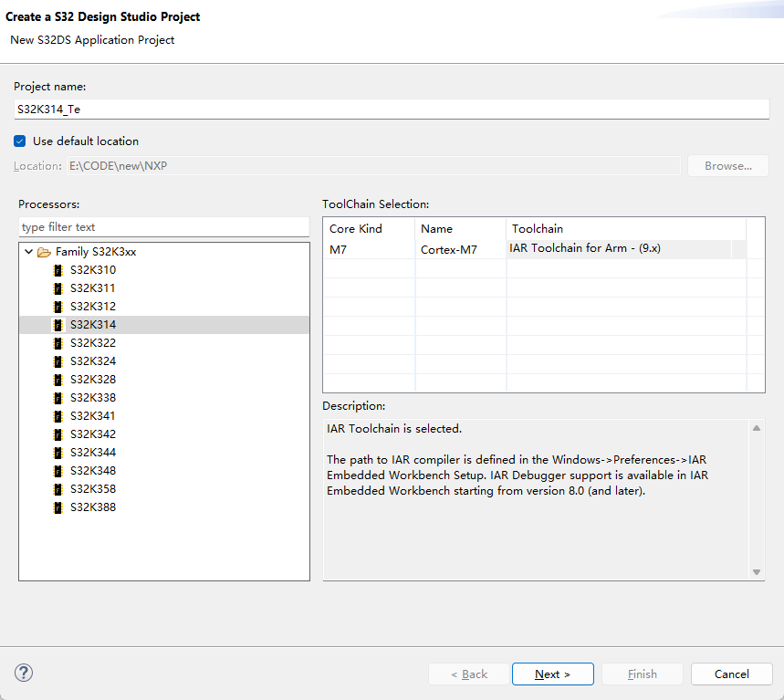Click the S32K312 processor chip icon
Screen dimensions: 784x700
point(59,307)
